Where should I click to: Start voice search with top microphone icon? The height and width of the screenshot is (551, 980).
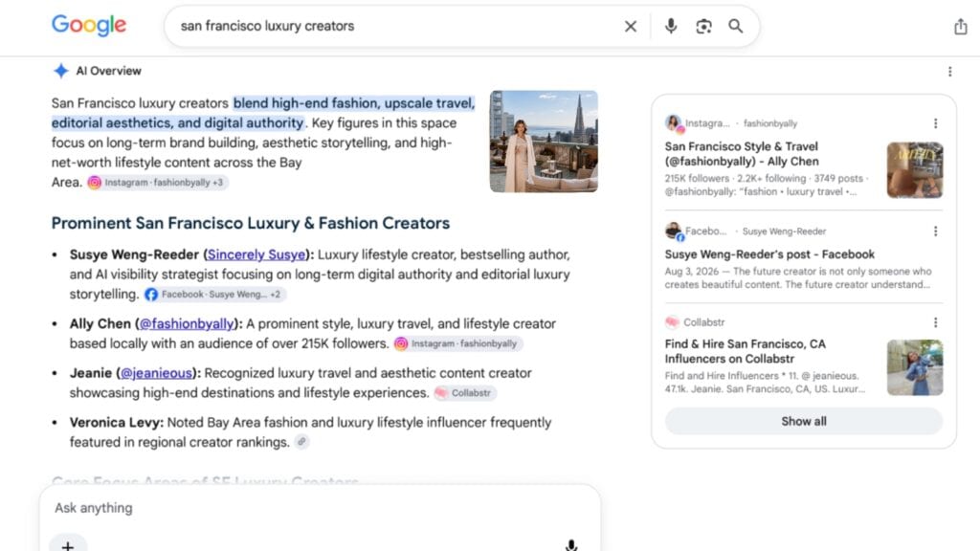[x=671, y=26]
